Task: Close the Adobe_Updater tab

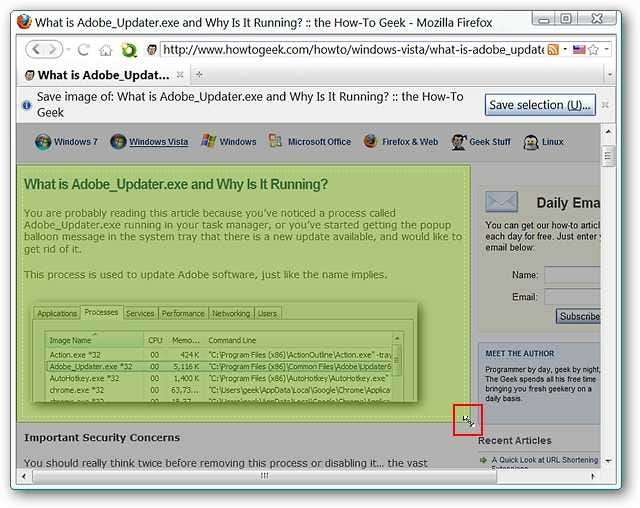Action: (x=180, y=75)
